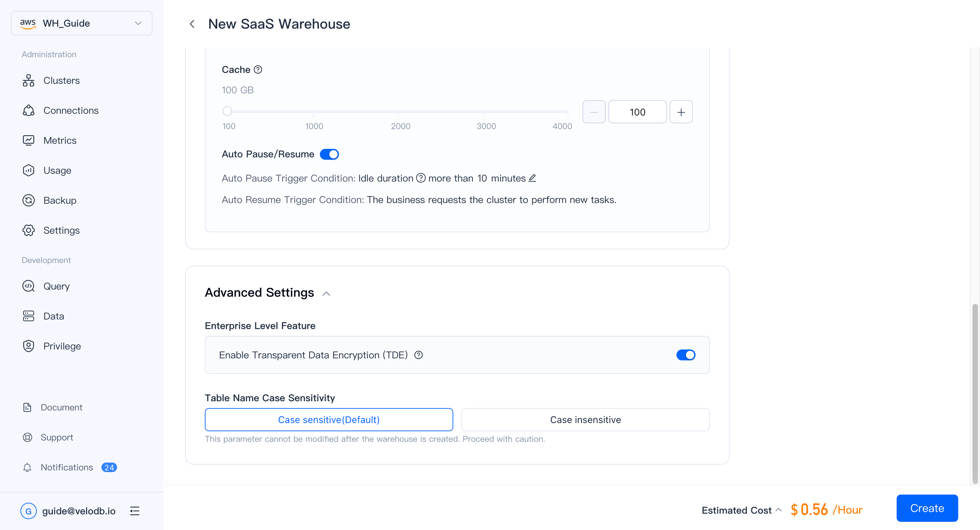The width and height of the screenshot is (980, 530).
Task: Disable the Auto Pause/Resume toggle
Action: coord(329,154)
